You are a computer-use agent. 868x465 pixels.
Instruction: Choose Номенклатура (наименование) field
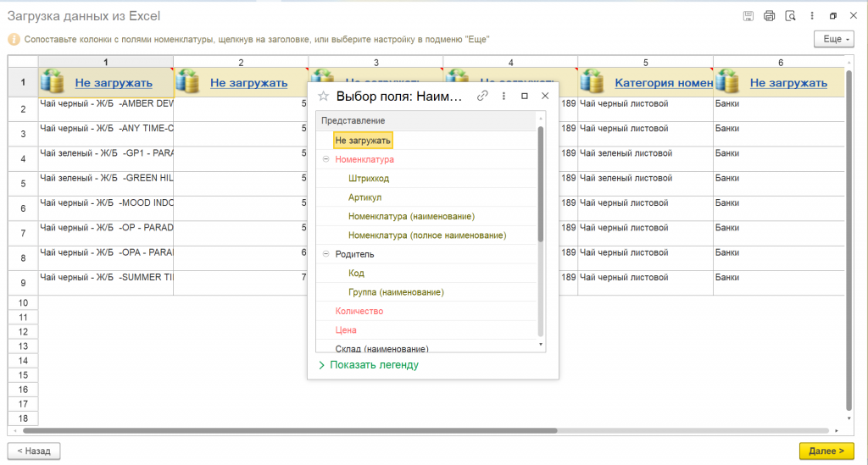tap(411, 216)
